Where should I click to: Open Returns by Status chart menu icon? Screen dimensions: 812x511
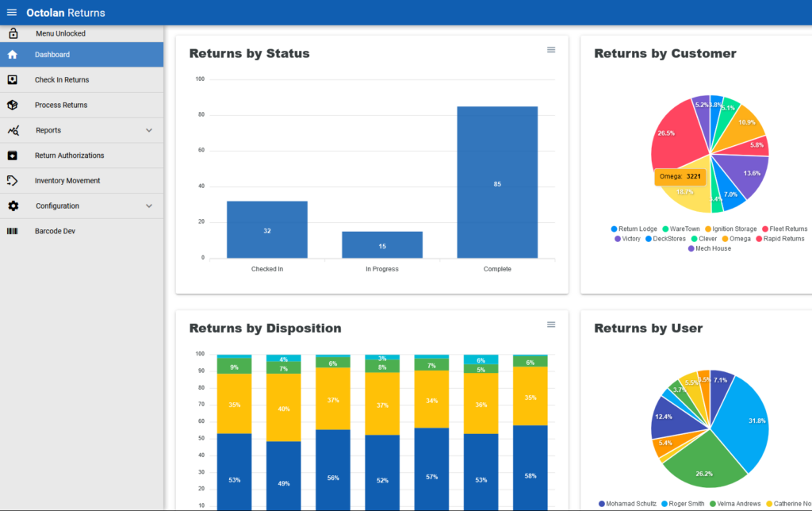tap(551, 50)
